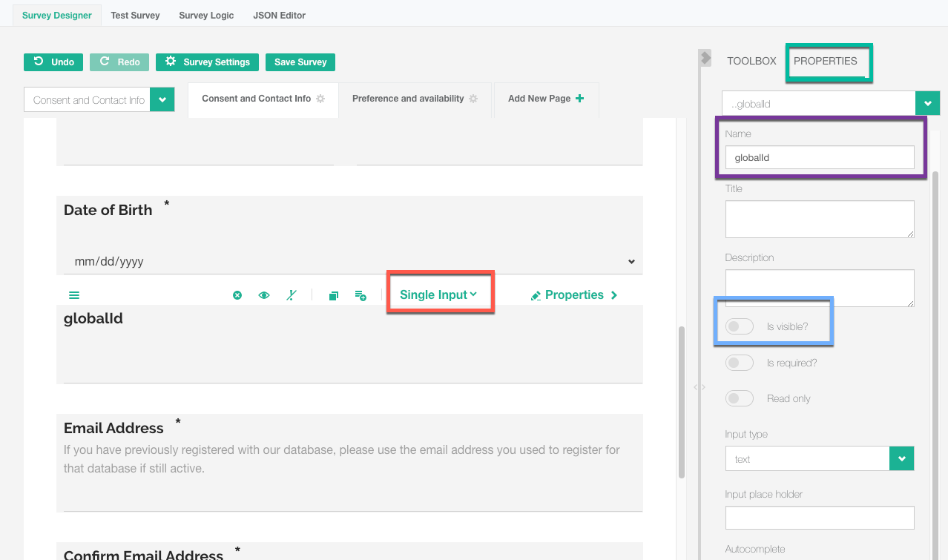Collapse the right panel using the arrow icon

coord(705,58)
